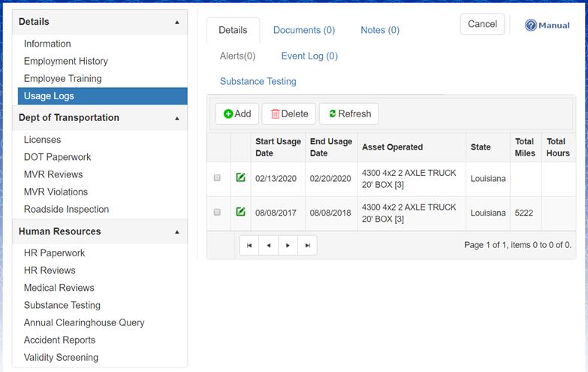Go to the previous page arrow
Screen dimensions: 588x372
pos(268,245)
